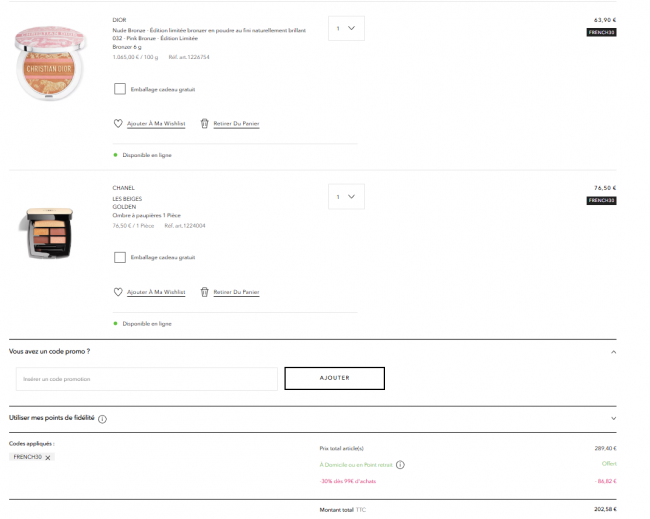Open the Chanel eyeshadow palette thumbnail

[49, 233]
